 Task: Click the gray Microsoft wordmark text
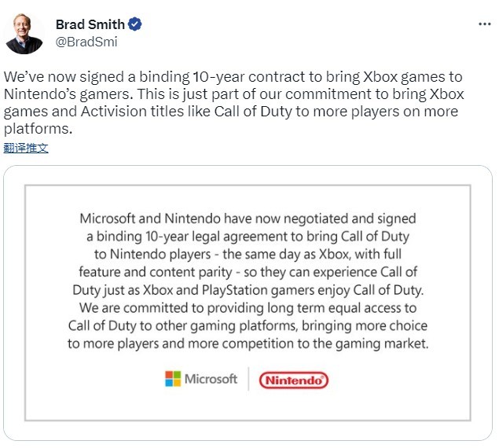211,379
